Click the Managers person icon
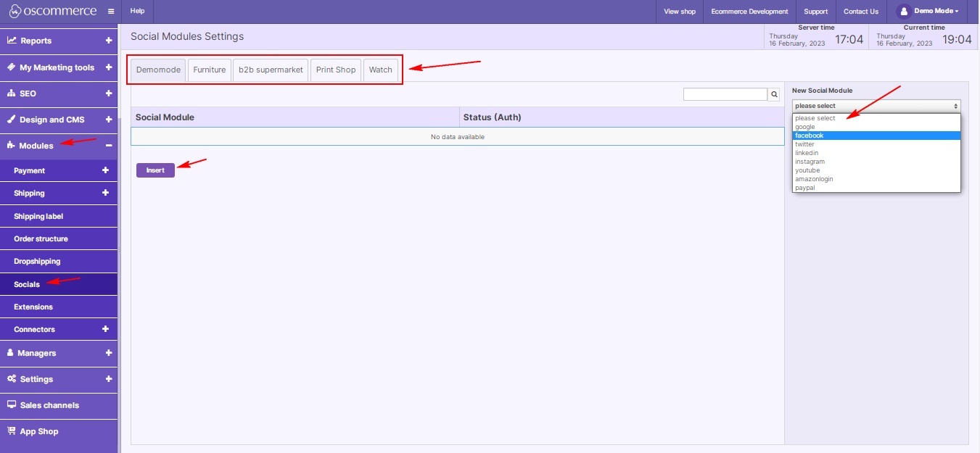 point(11,353)
